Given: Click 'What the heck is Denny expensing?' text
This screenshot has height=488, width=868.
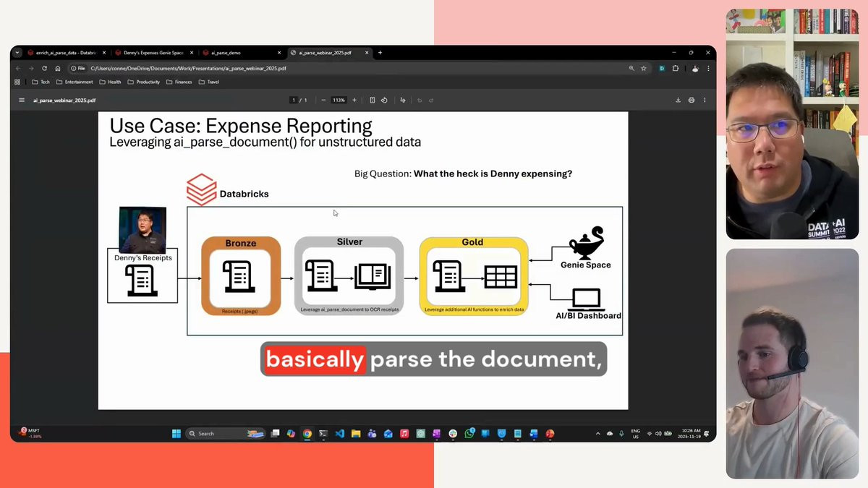Looking at the screenshot, I should pyautogui.click(x=493, y=174).
